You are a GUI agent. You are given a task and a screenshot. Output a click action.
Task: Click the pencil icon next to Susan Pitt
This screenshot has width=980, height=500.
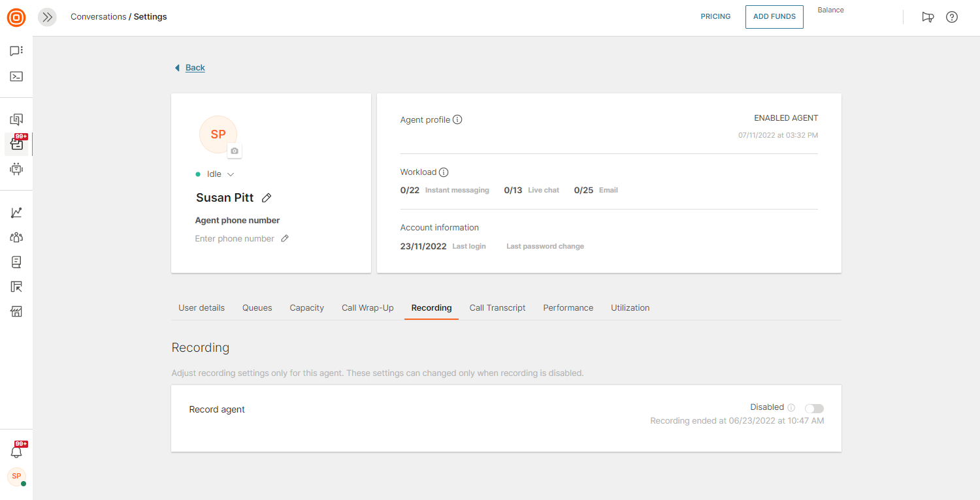tap(267, 198)
